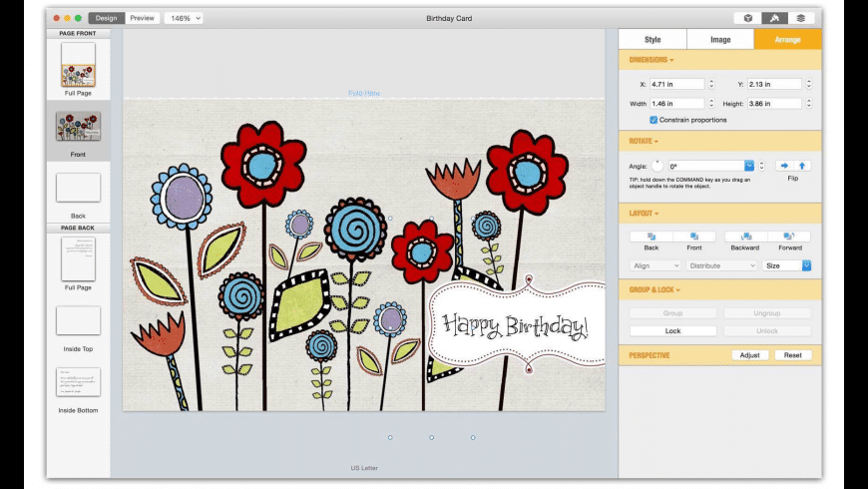Select Page Front Full Page thumbnail
868x489 pixels.
(78, 65)
